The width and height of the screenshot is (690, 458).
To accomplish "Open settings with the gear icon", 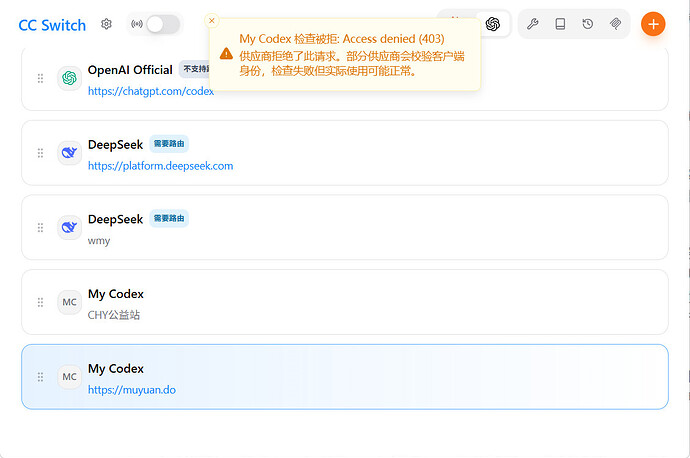I will [x=106, y=24].
